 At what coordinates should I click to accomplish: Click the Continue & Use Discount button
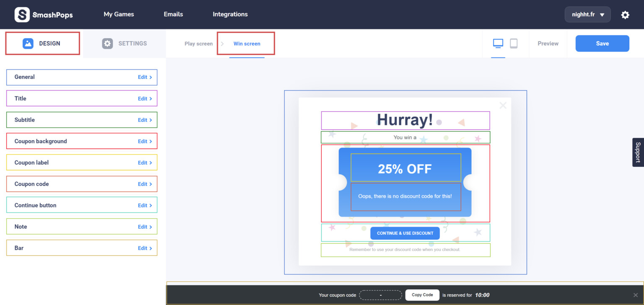(x=405, y=233)
